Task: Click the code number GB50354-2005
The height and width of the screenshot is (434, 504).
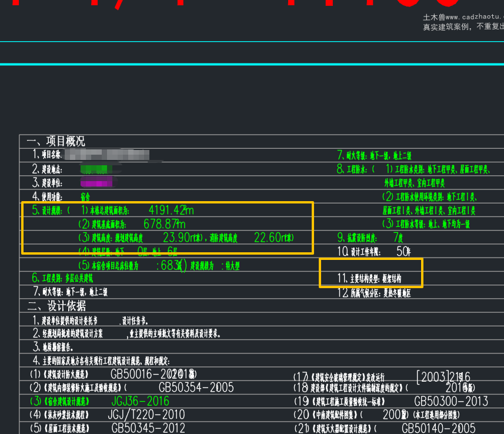Action: [x=196, y=388]
